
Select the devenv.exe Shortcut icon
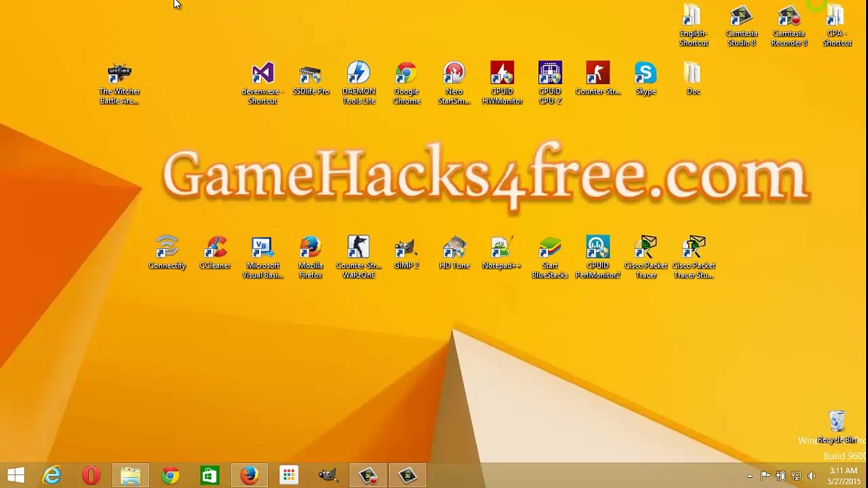(x=262, y=84)
